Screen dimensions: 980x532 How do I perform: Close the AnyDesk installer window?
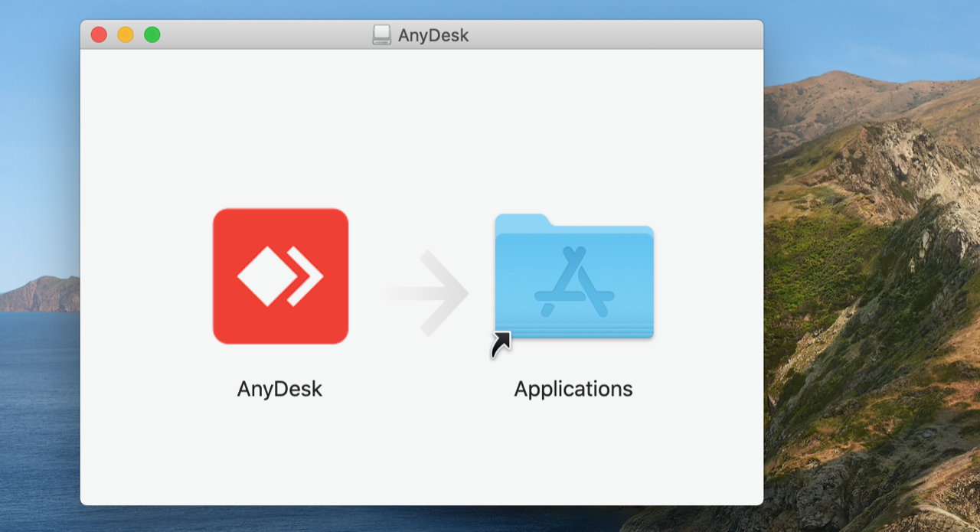point(99,34)
